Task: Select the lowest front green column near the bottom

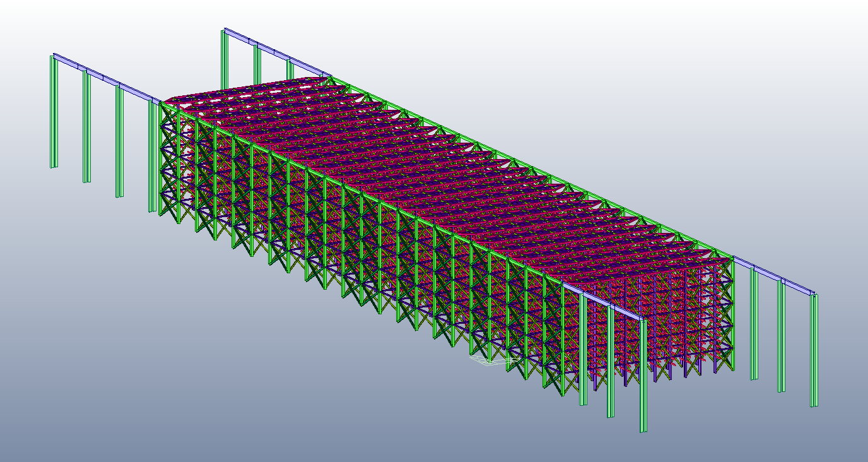Action: [x=643, y=379]
